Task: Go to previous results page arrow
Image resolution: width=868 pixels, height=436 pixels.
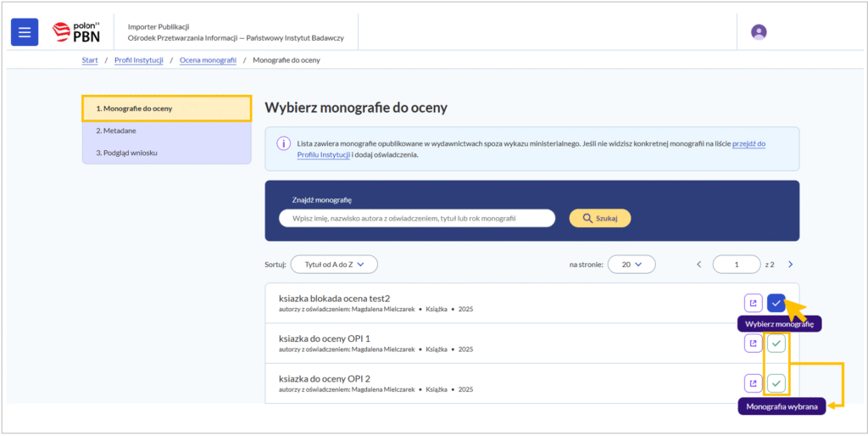Action: [699, 265]
